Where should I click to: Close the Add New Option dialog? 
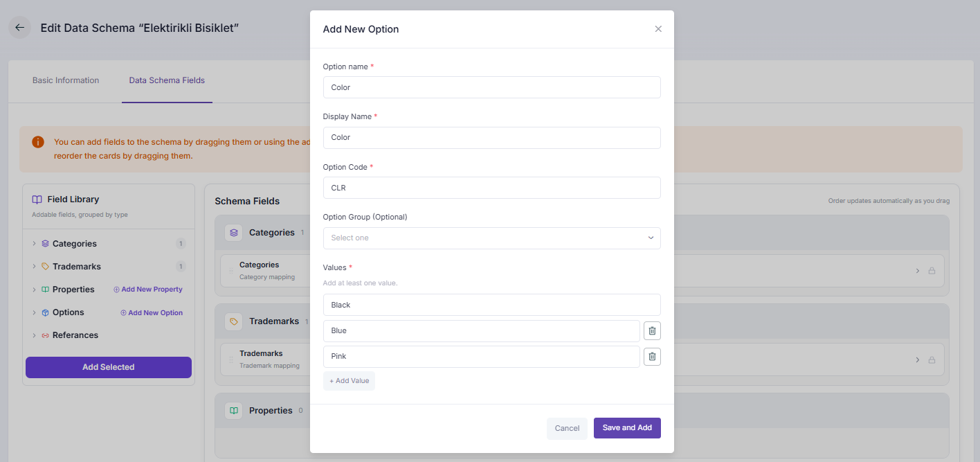click(x=658, y=29)
